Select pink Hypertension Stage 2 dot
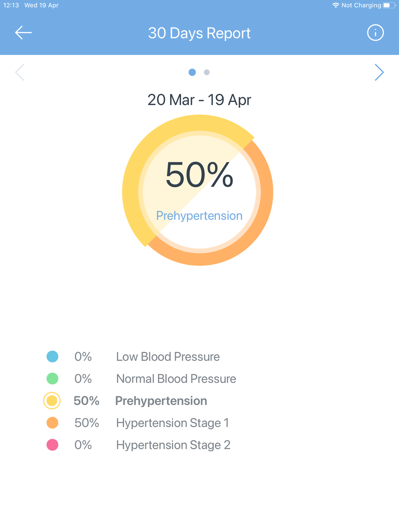Screen dimensions: 399x532 coord(52,445)
